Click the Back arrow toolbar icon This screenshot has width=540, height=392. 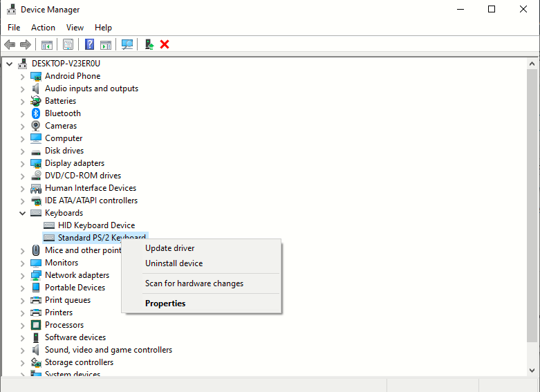pyautogui.click(x=10, y=44)
